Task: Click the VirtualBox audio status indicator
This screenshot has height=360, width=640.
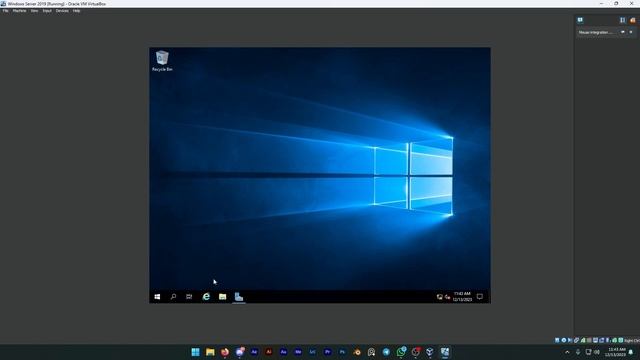Action: click(570, 340)
